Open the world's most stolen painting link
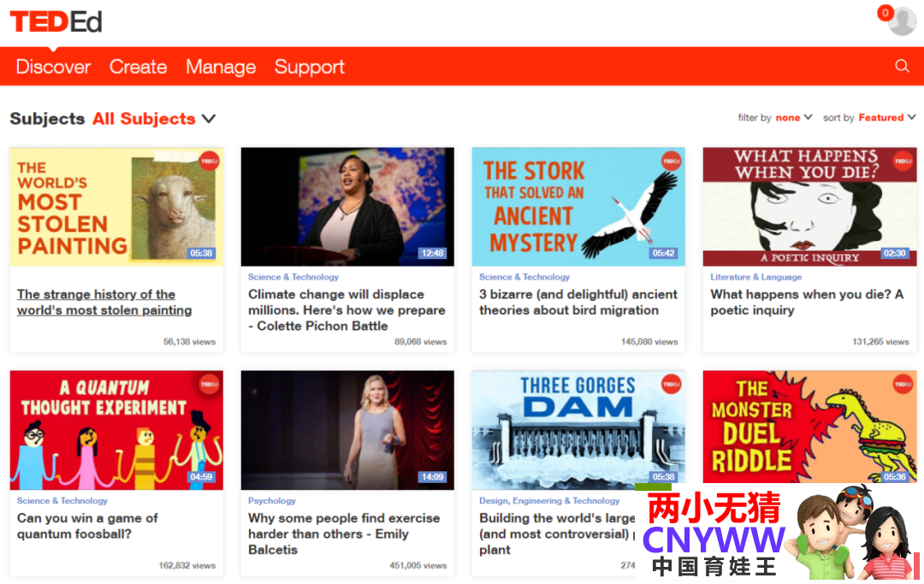Viewport: 924px width, 584px height. [x=104, y=302]
